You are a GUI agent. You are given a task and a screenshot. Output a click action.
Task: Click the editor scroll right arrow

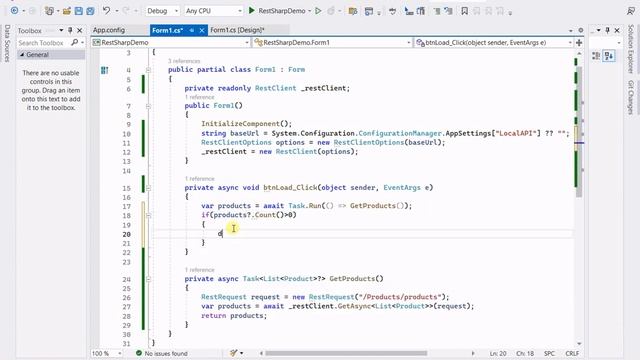click(x=473, y=353)
